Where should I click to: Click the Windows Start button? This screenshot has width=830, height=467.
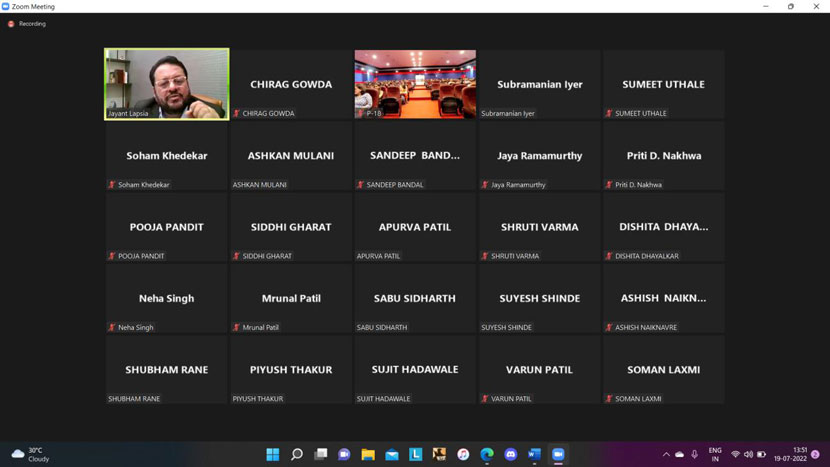pos(273,454)
